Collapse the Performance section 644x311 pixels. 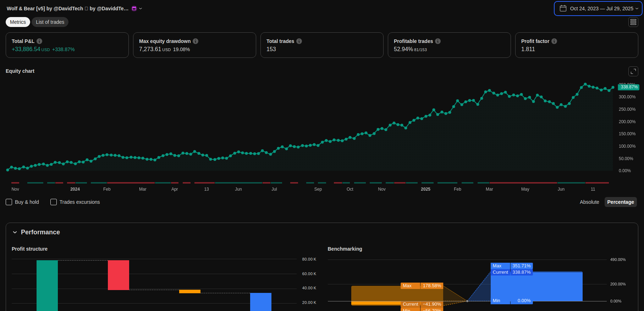point(15,232)
